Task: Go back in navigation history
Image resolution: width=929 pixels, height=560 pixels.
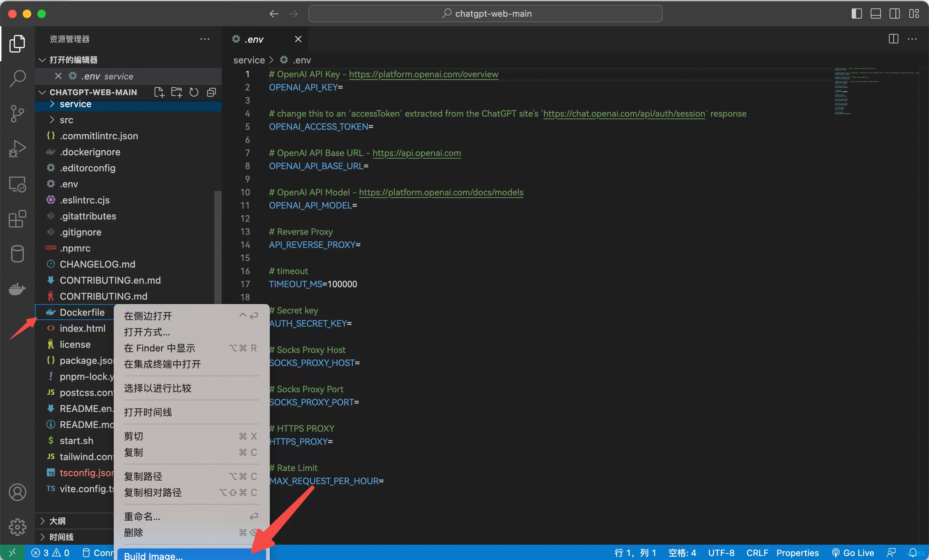Action: click(x=274, y=13)
